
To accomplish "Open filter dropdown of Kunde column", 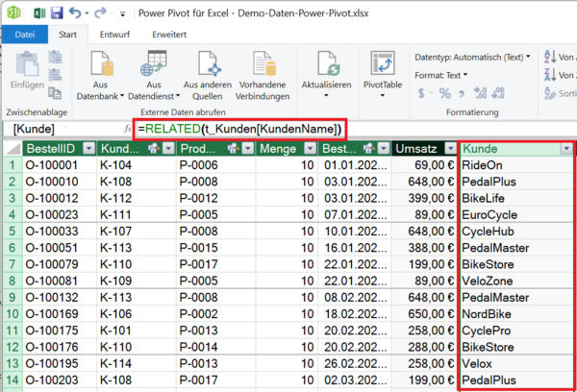I will pyautogui.click(x=565, y=148).
